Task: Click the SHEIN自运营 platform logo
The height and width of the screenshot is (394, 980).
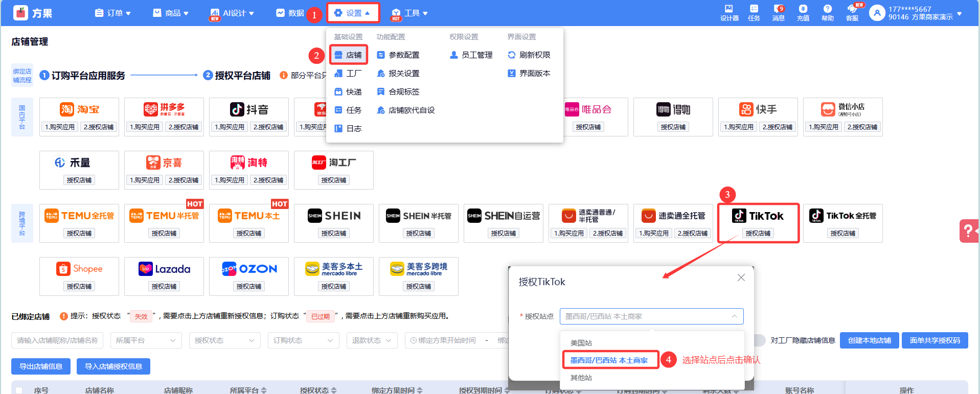Action: [x=504, y=216]
